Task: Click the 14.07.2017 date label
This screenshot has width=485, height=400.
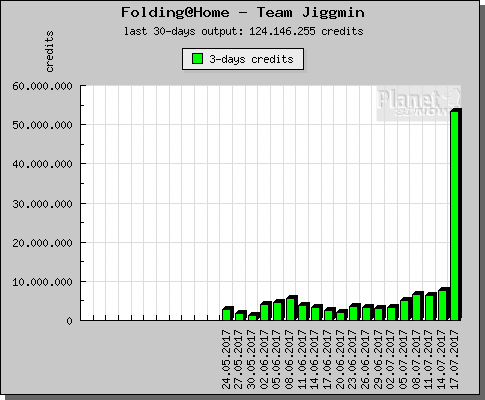Action: pos(442,359)
